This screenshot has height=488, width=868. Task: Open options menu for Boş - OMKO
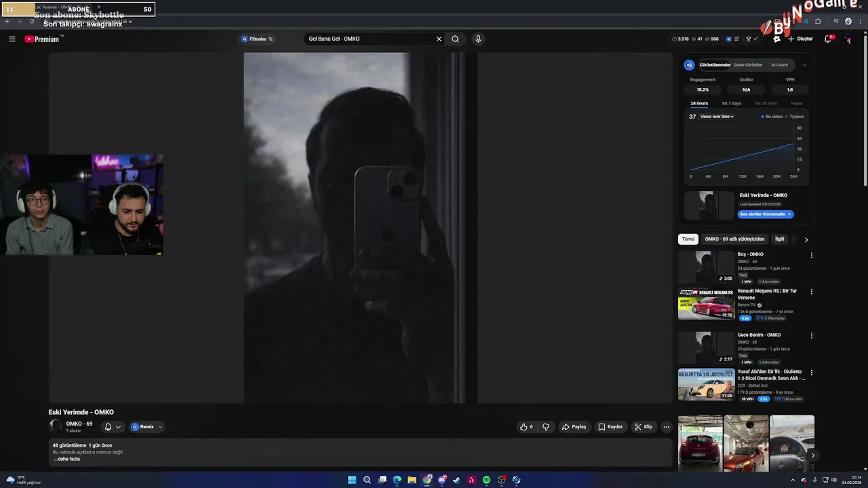[811, 256]
